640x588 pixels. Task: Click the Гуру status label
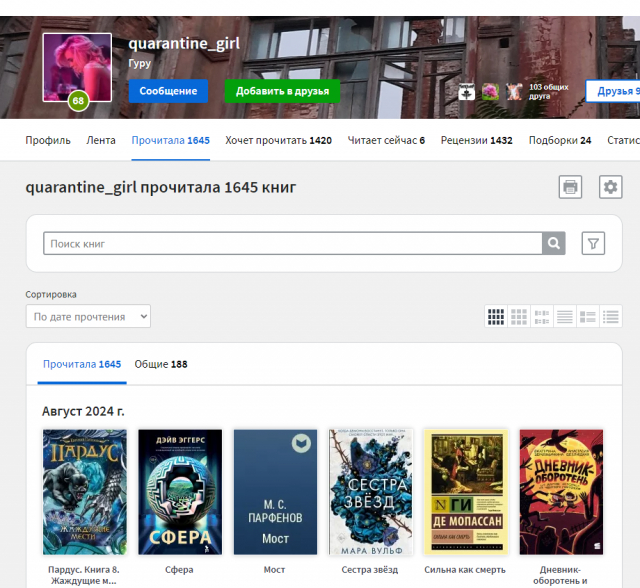pos(140,64)
